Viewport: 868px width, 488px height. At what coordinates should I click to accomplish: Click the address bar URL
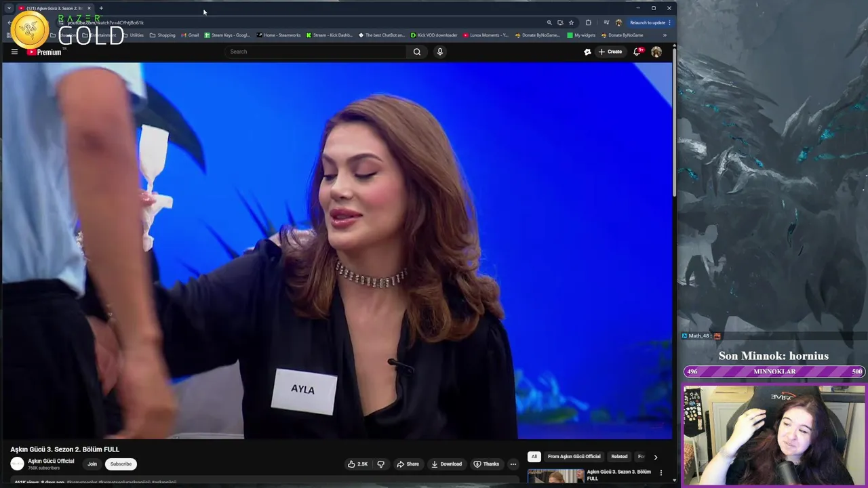pos(105,22)
